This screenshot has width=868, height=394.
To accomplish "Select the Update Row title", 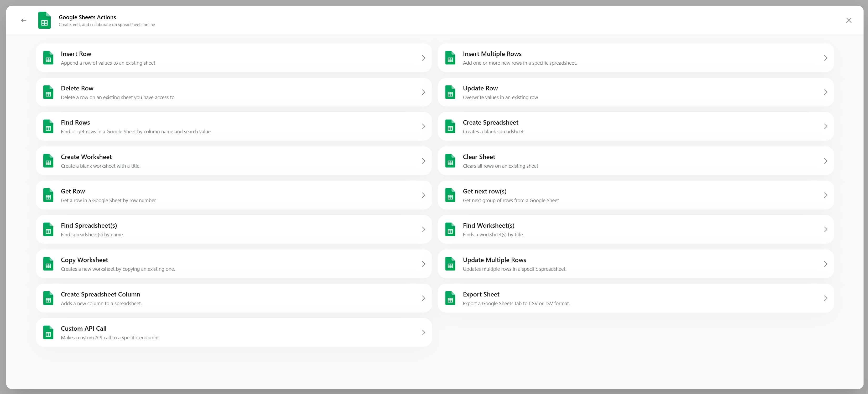I will click(x=480, y=88).
